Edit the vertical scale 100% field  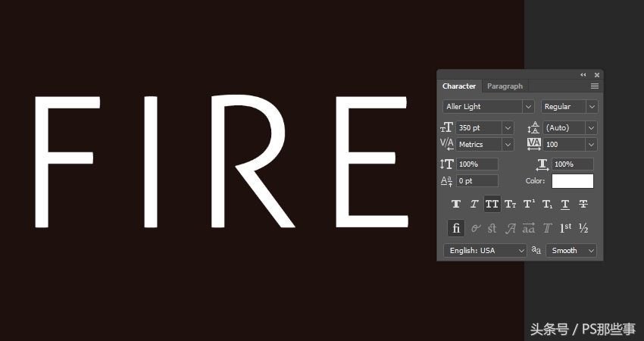pos(477,164)
